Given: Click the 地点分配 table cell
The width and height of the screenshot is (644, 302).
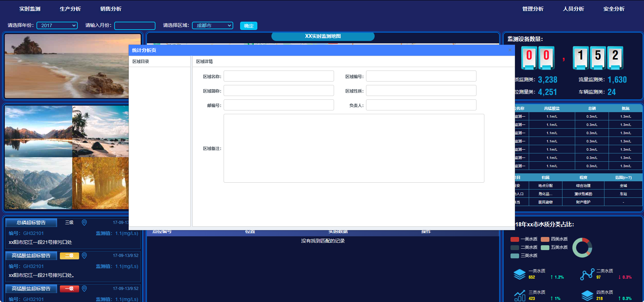Looking at the screenshot, I should [x=545, y=186].
